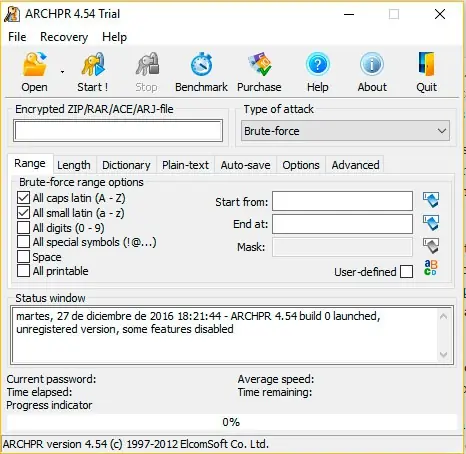Screen dimensions: 466x454
Task: Open the Recovery menu
Action: pyautogui.click(x=64, y=37)
